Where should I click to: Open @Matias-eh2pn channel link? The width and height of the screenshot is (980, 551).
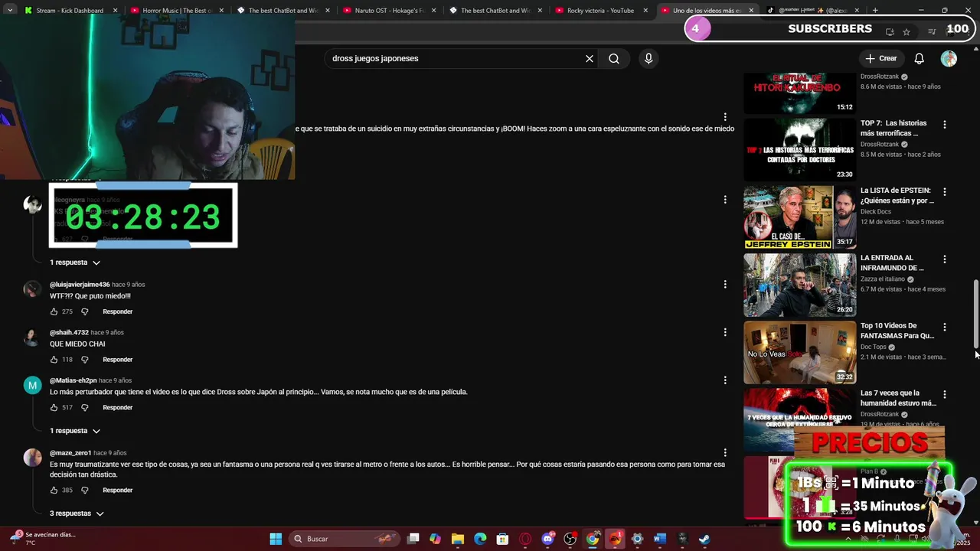(x=73, y=380)
